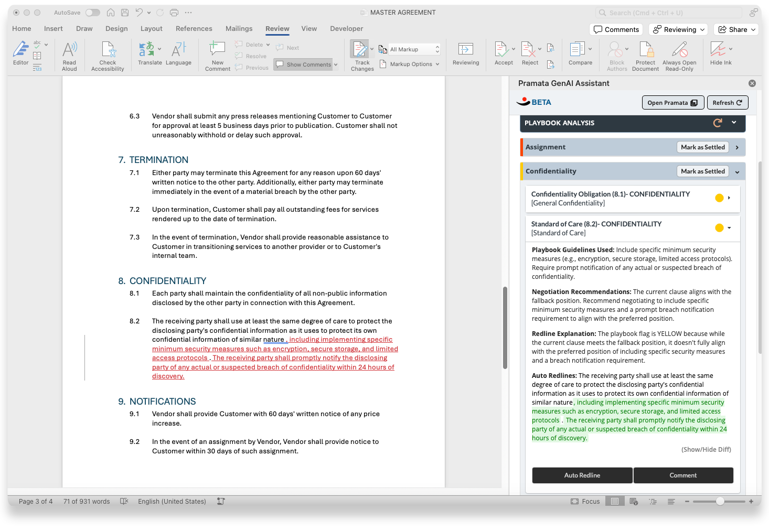This screenshot has width=769, height=532.
Task: Open the Word Count tool icon
Action: pos(37,67)
